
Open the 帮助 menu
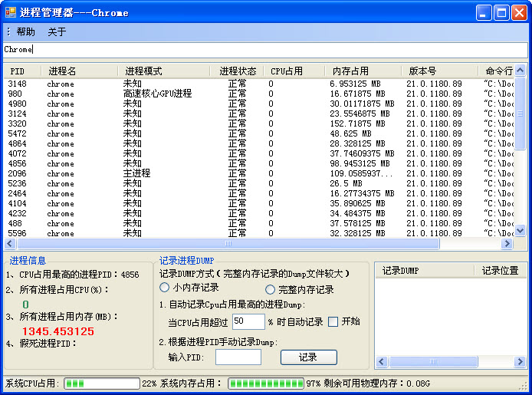(25, 32)
